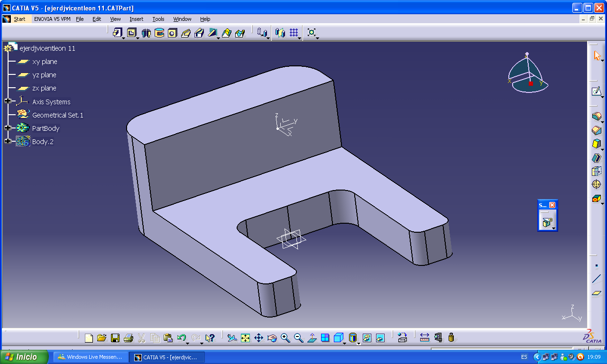Select the Rectangular Pattern icon
The height and width of the screenshot is (364, 607).
click(x=294, y=33)
